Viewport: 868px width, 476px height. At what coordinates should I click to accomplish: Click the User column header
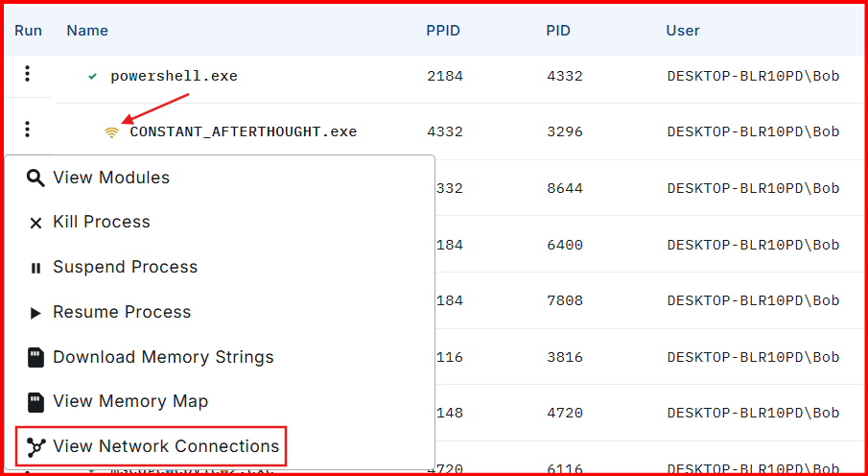(x=683, y=31)
